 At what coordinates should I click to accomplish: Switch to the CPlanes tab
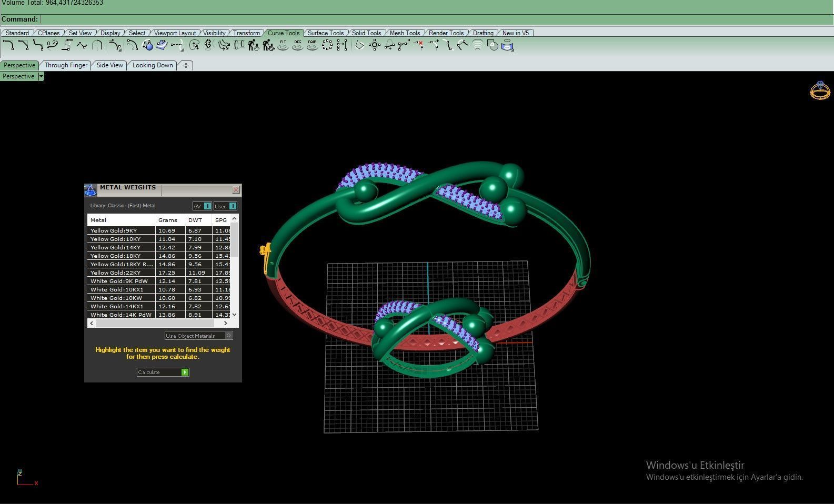(49, 33)
